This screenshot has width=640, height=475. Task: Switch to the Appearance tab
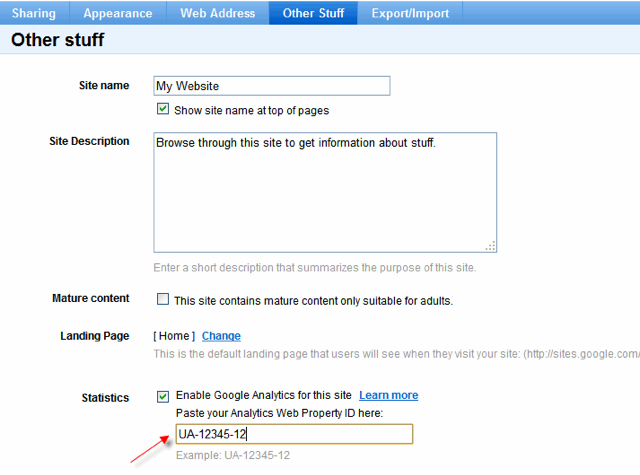pyautogui.click(x=118, y=13)
